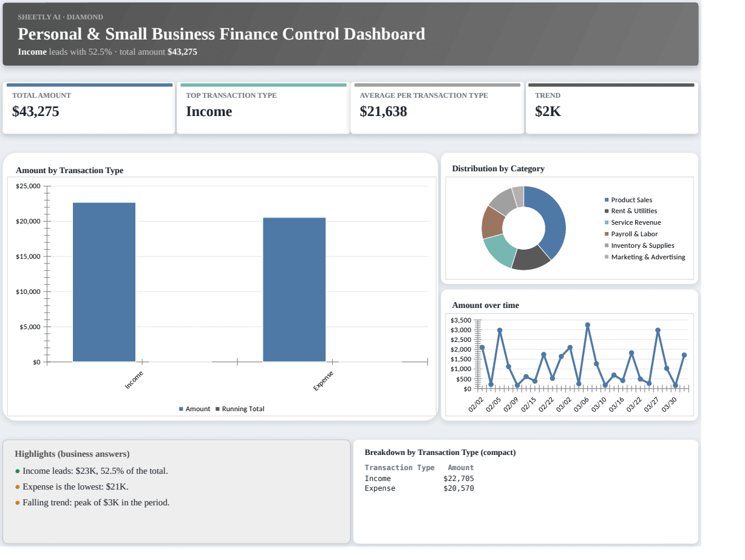Click the Average Per Transaction Type value $21,638

[383, 112]
